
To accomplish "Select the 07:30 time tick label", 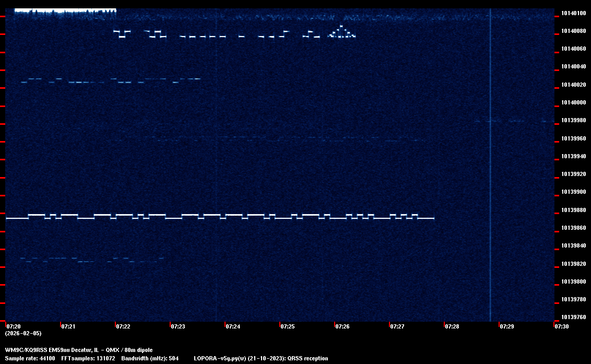I will pyautogui.click(x=562, y=326).
